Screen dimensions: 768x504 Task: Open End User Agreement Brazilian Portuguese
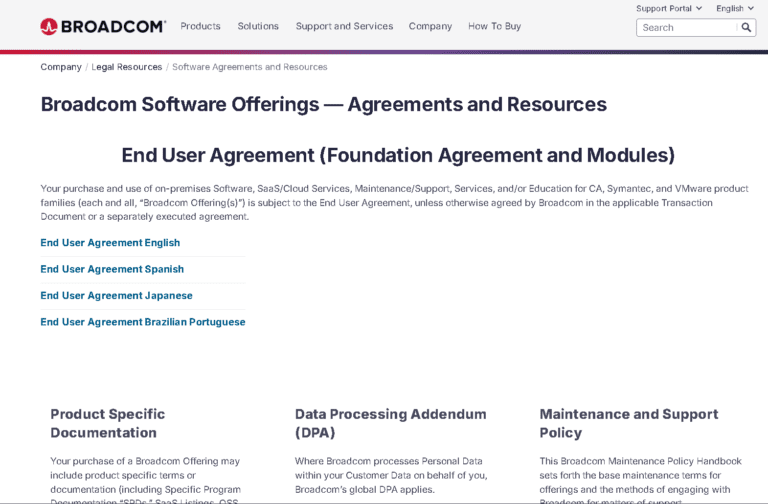(143, 322)
